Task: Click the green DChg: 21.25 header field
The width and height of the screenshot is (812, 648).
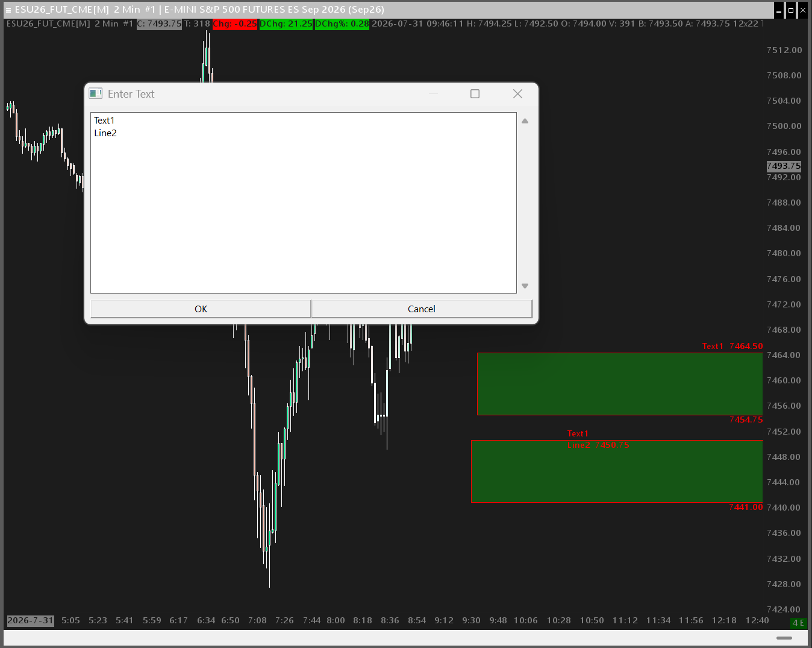Action: click(x=286, y=24)
